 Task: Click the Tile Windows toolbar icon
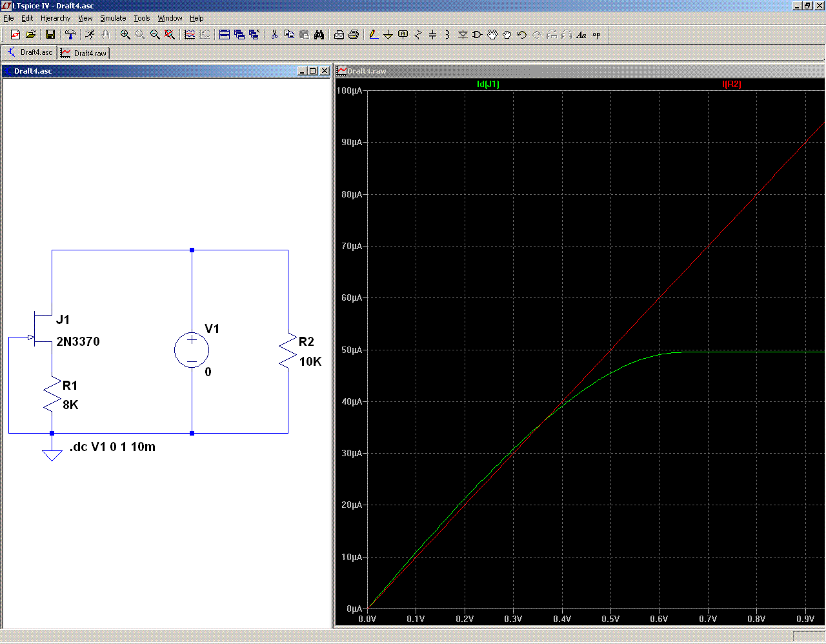tap(224, 35)
